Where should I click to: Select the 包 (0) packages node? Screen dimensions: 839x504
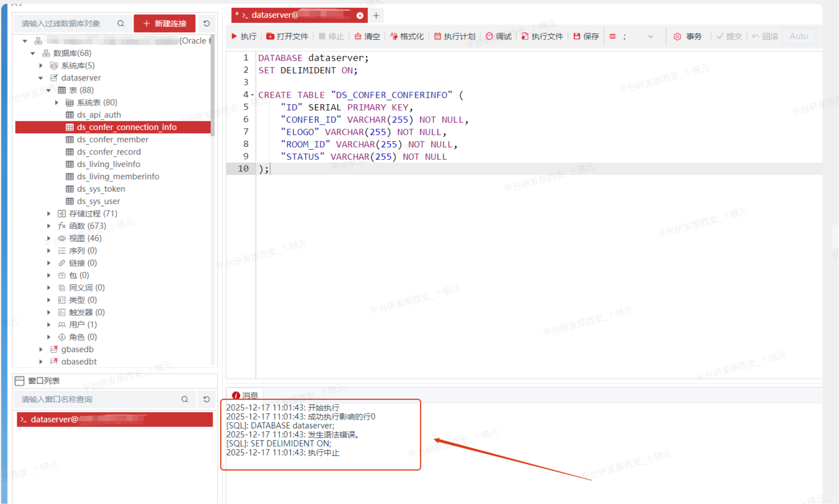79,275
